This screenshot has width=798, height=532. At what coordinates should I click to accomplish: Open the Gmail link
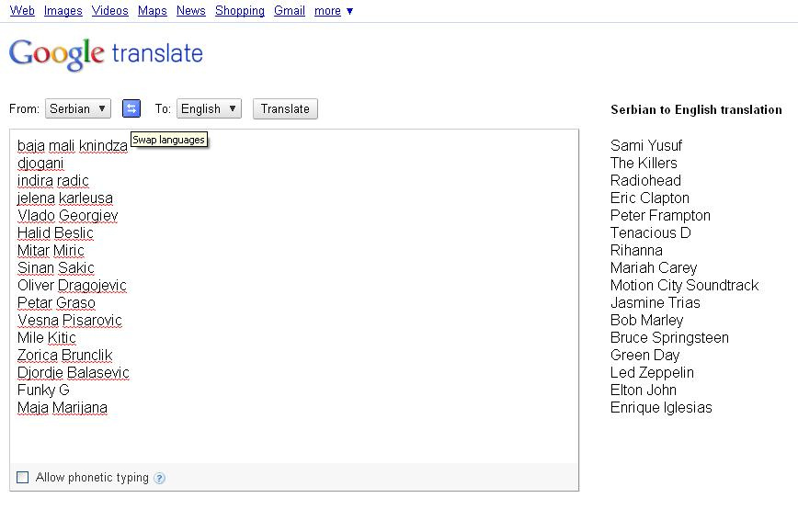click(x=290, y=11)
